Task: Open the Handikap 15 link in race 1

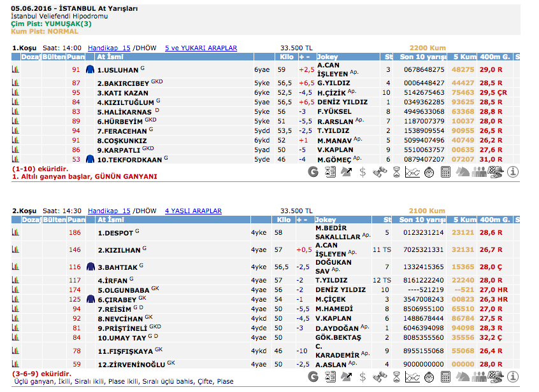Action: click(x=109, y=48)
